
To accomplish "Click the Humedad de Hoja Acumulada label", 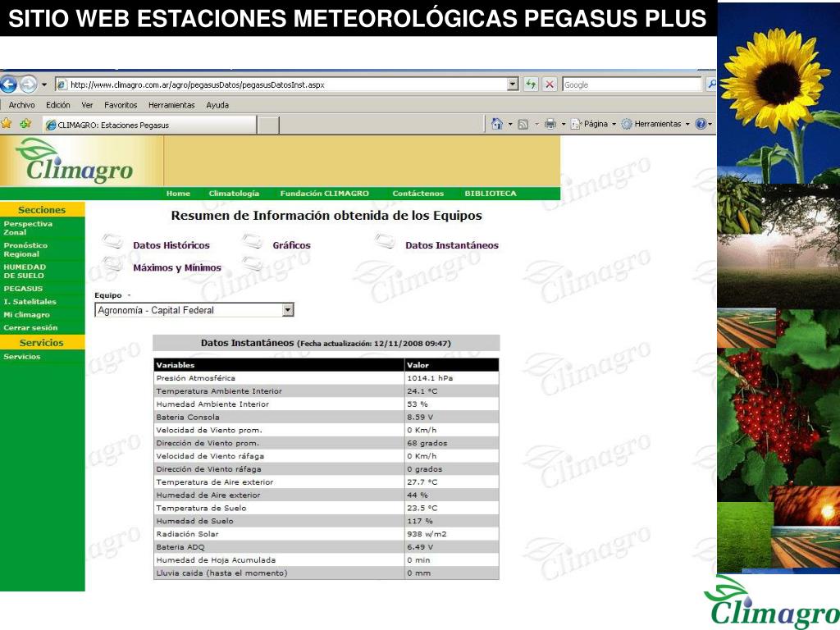I will (x=216, y=559).
